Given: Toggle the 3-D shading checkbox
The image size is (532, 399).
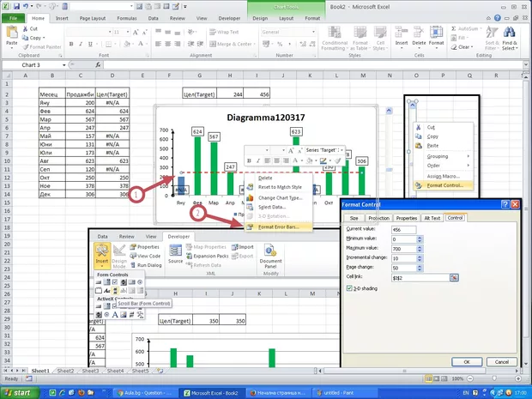Looking at the screenshot, I should tap(349, 288).
